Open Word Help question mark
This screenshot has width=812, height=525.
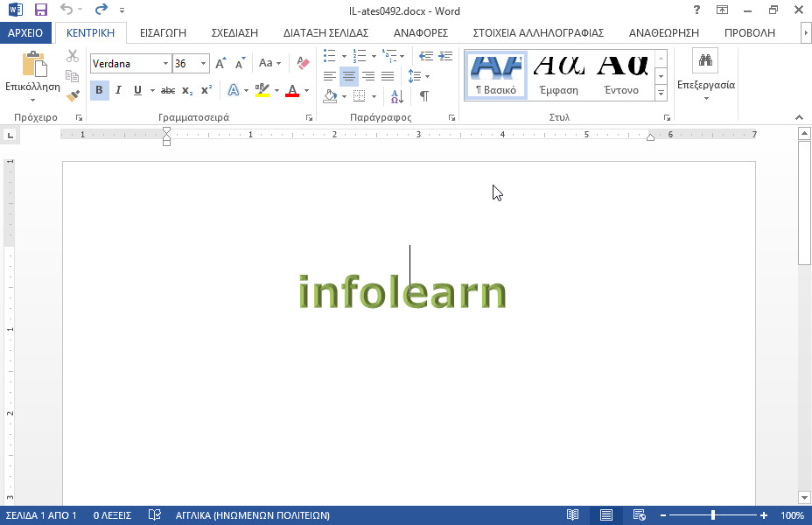(696, 10)
